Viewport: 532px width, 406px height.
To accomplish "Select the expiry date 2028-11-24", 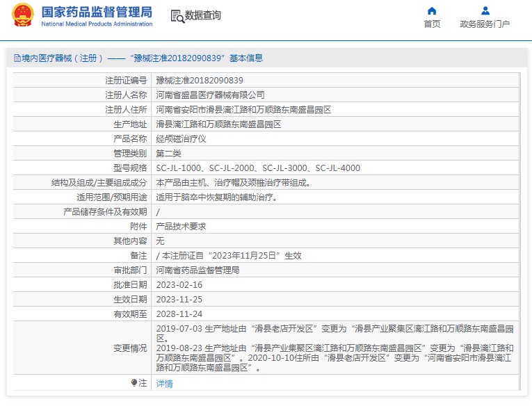I will point(179,314).
